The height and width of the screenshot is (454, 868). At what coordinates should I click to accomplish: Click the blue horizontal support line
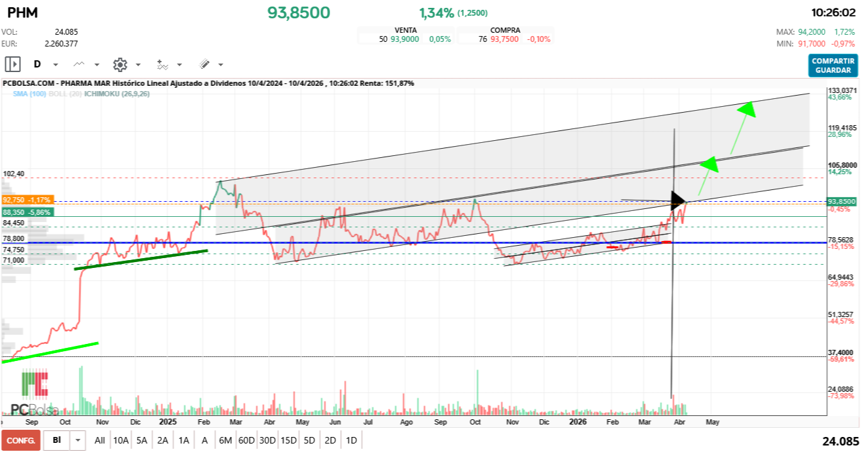coord(393,242)
